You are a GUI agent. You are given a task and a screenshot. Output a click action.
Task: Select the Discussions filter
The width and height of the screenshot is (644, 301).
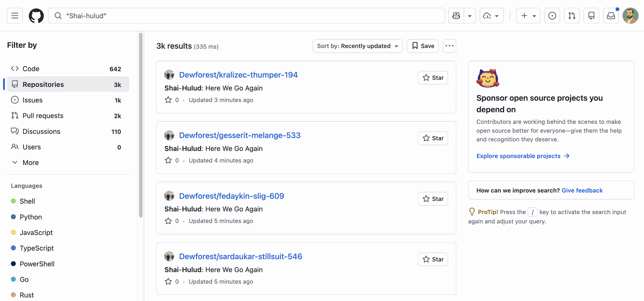click(x=68, y=131)
